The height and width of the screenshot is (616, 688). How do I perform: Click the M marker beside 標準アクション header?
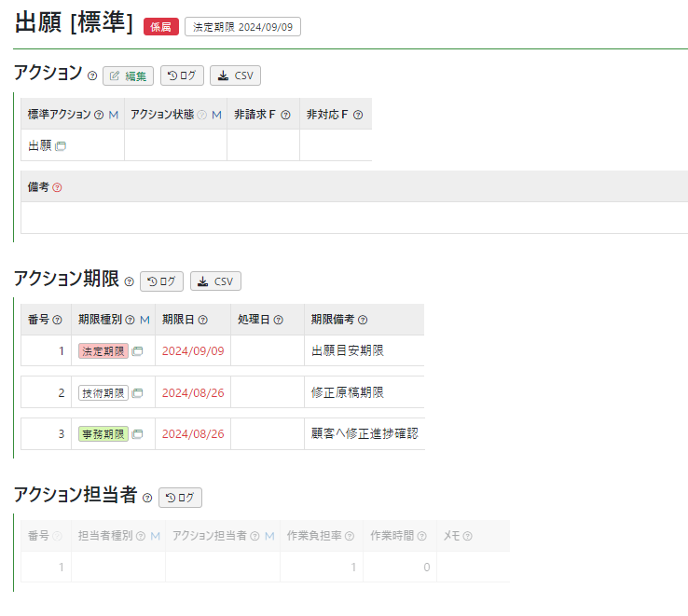pyautogui.click(x=114, y=115)
